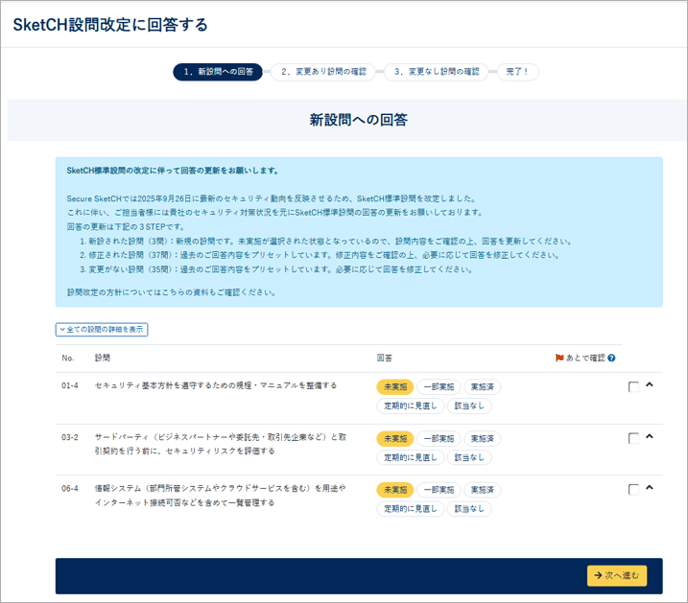Click question number 06-4
688x603 pixels.
coord(70,488)
